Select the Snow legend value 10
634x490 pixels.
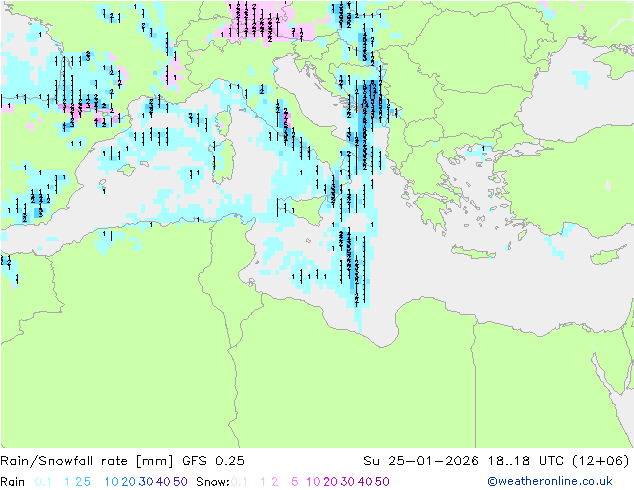coord(313,482)
